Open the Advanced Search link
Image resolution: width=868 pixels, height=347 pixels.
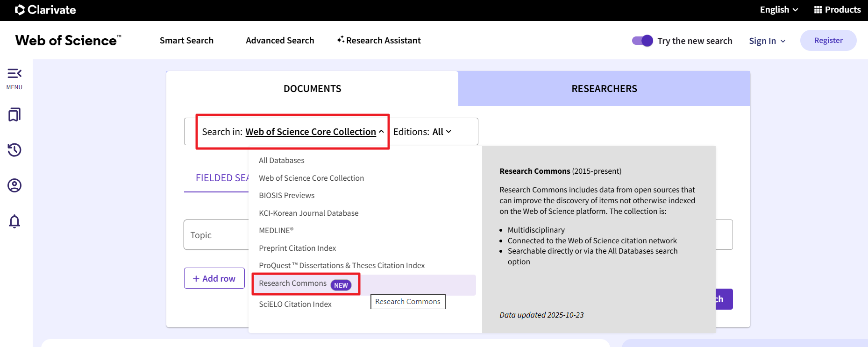click(280, 41)
